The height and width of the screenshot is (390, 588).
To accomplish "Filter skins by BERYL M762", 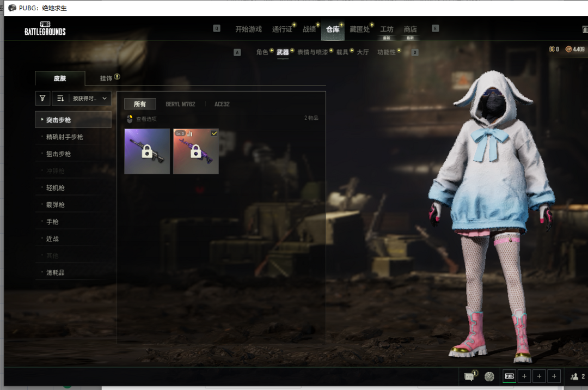I will pyautogui.click(x=180, y=104).
